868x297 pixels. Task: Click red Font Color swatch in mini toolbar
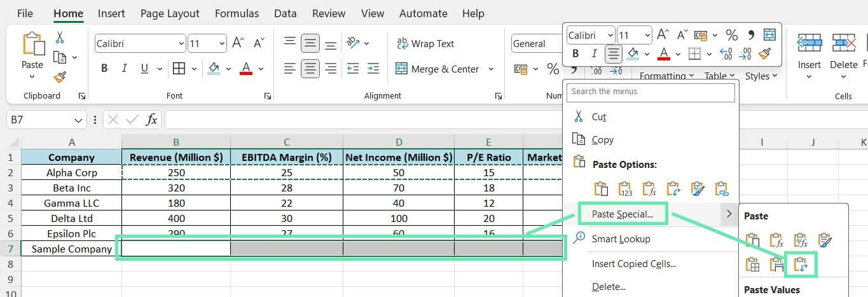tap(664, 53)
